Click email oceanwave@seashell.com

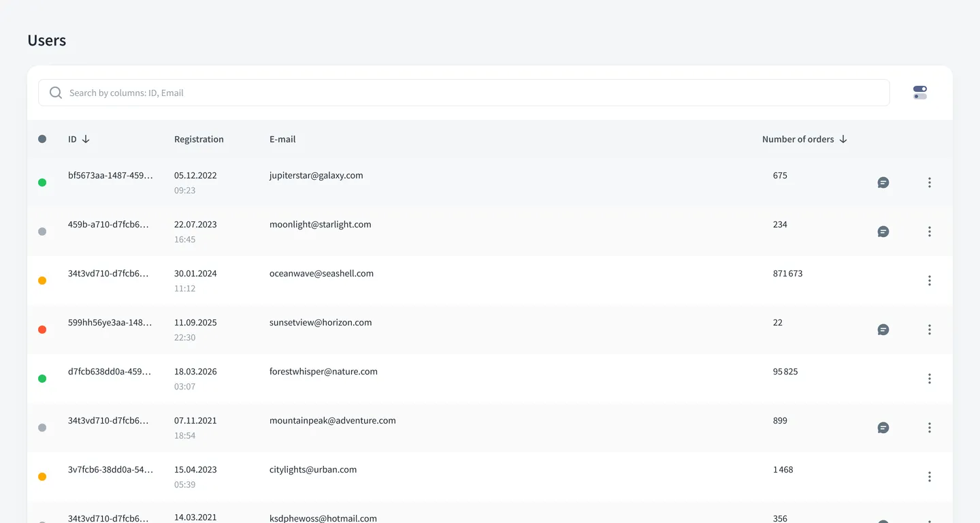point(321,273)
